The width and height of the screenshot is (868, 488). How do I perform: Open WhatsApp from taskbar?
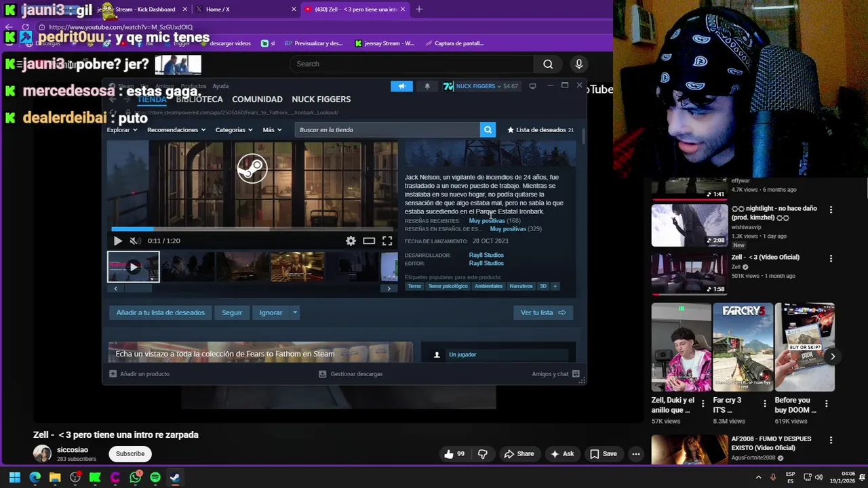click(135, 477)
